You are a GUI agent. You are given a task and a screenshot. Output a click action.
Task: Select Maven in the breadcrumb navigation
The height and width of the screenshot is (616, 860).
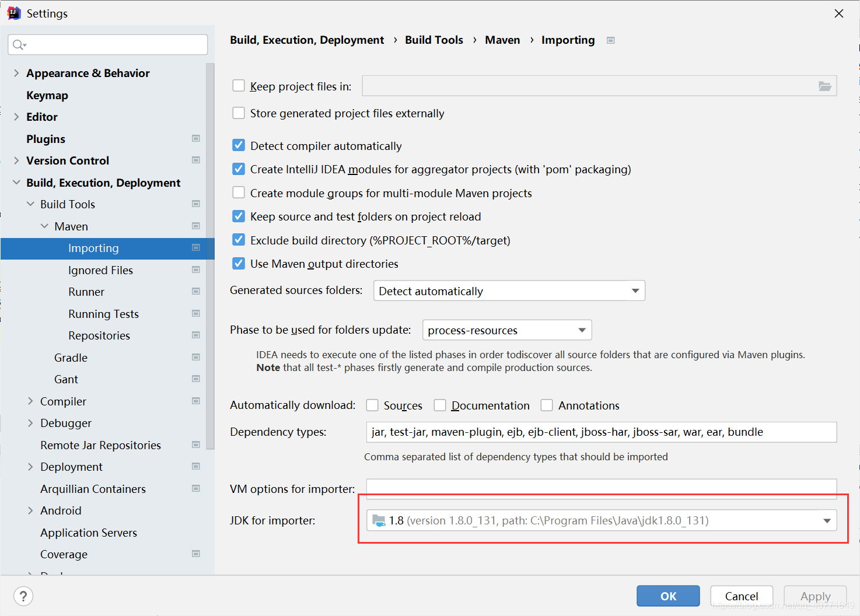point(502,40)
